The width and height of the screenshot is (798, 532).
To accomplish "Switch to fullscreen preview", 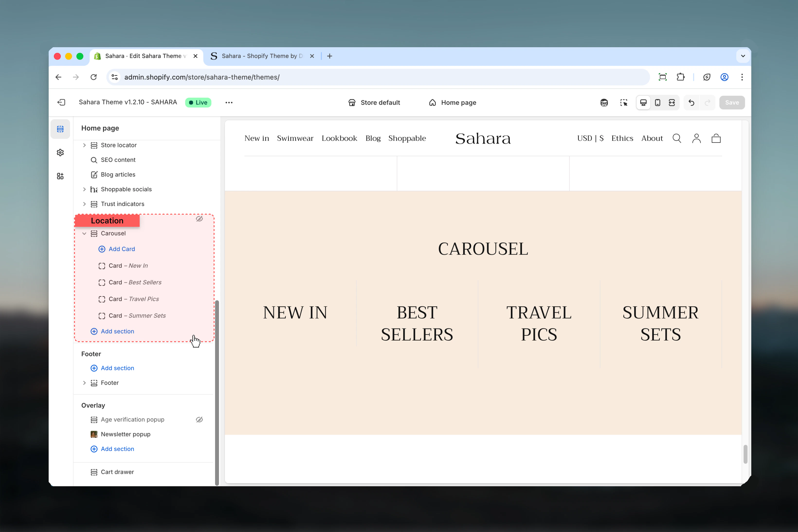I will point(672,102).
